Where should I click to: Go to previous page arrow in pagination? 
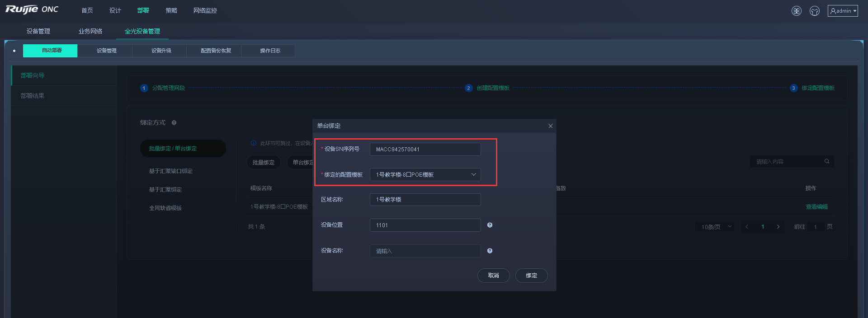coord(747,227)
